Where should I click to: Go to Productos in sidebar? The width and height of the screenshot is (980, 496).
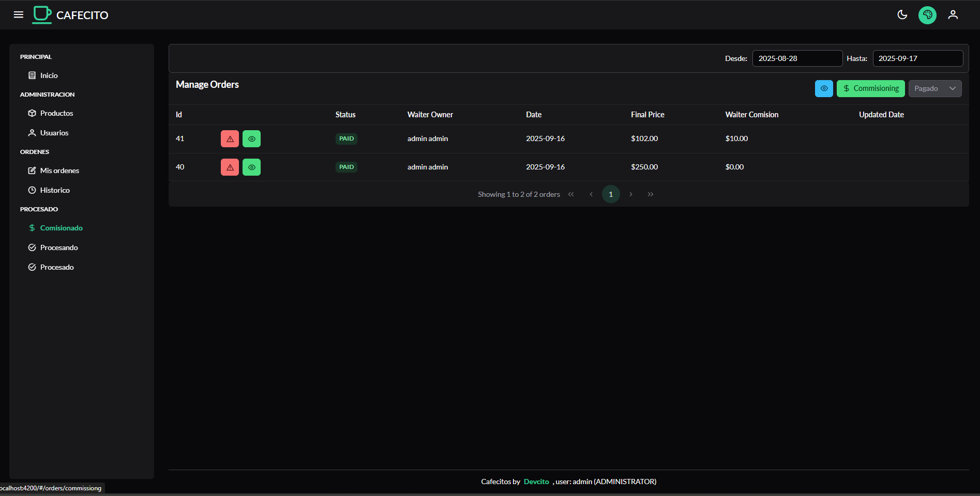(56, 113)
